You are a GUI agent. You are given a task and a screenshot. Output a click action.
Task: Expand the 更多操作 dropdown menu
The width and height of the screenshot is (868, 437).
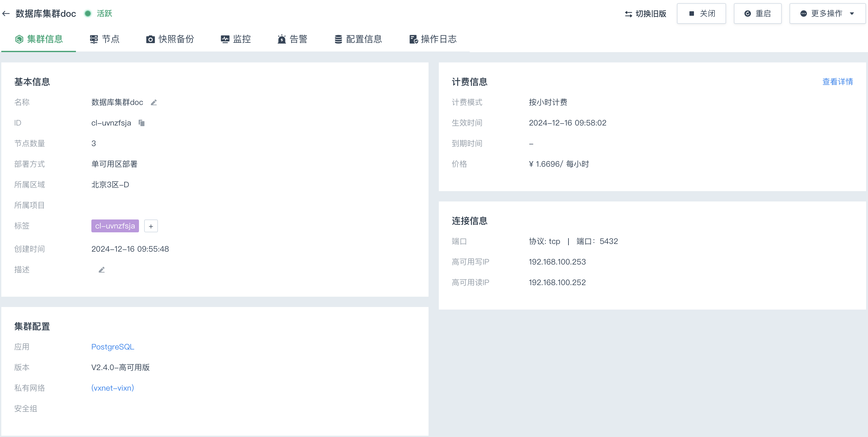tap(827, 14)
